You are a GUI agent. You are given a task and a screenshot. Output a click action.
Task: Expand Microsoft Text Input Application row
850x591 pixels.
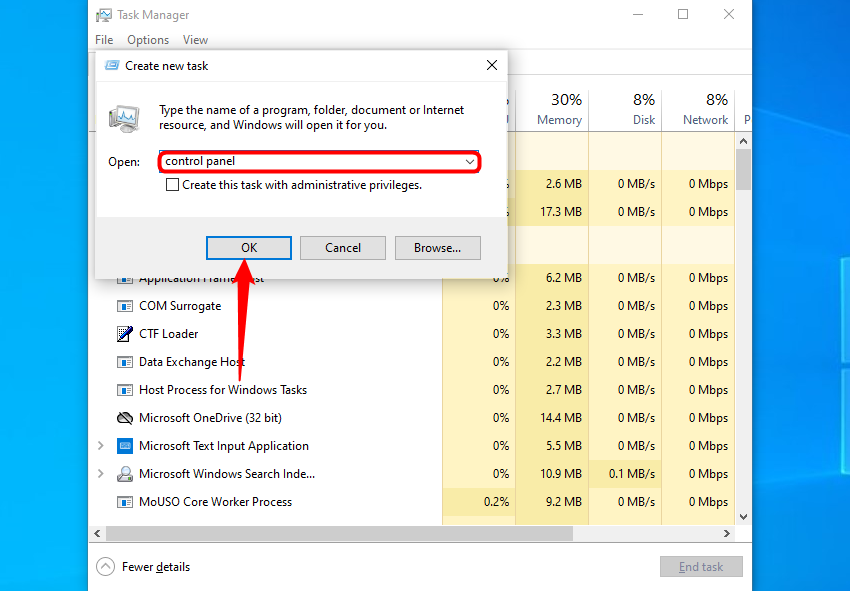101,446
